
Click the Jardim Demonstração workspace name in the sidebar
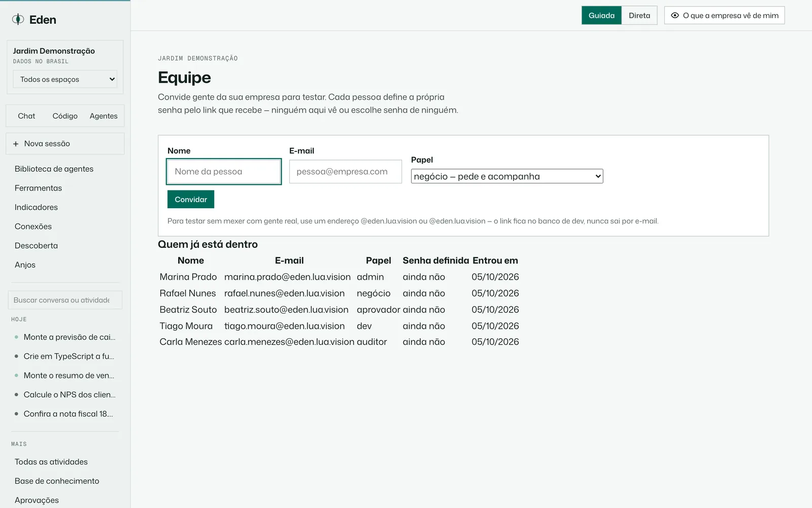(54, 51)
